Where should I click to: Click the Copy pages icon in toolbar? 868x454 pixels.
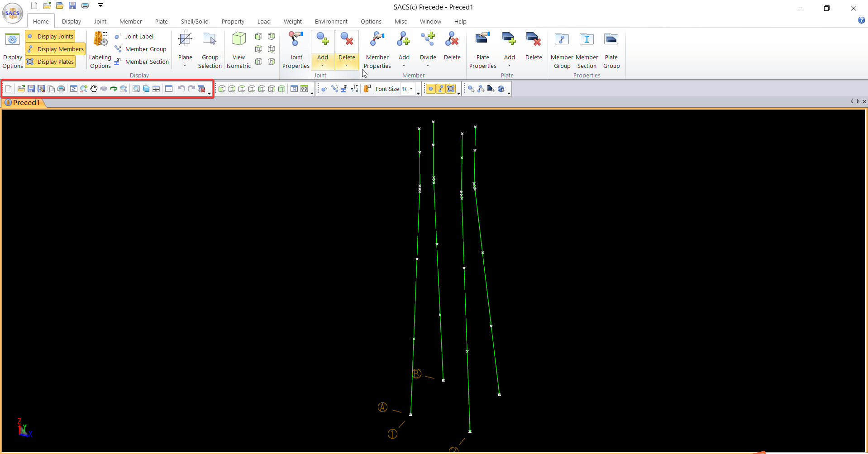51,89
